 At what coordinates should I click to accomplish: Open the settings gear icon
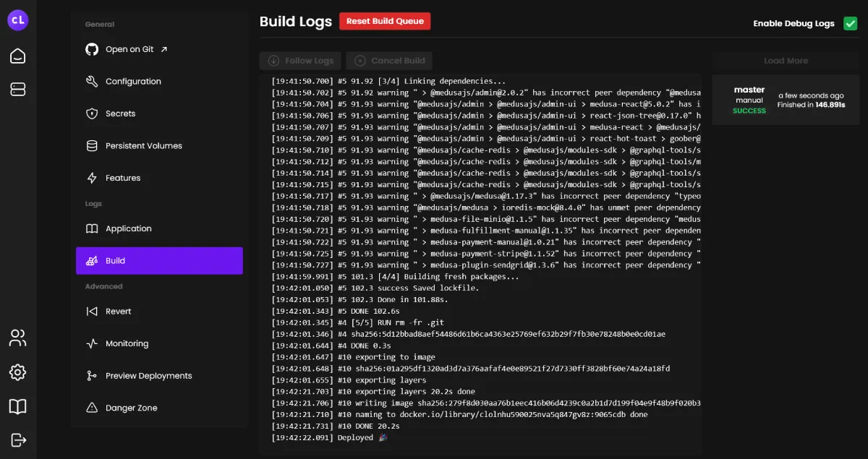[18, 372]
